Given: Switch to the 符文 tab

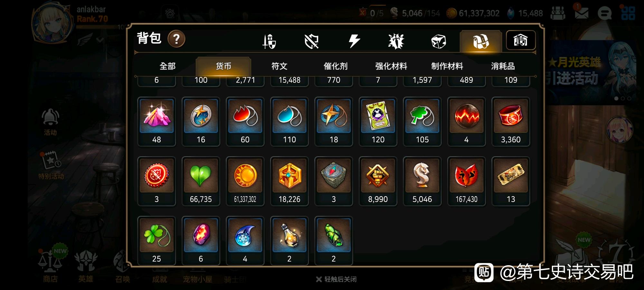Looking at the screenshot, I should (x=279, y=66).
